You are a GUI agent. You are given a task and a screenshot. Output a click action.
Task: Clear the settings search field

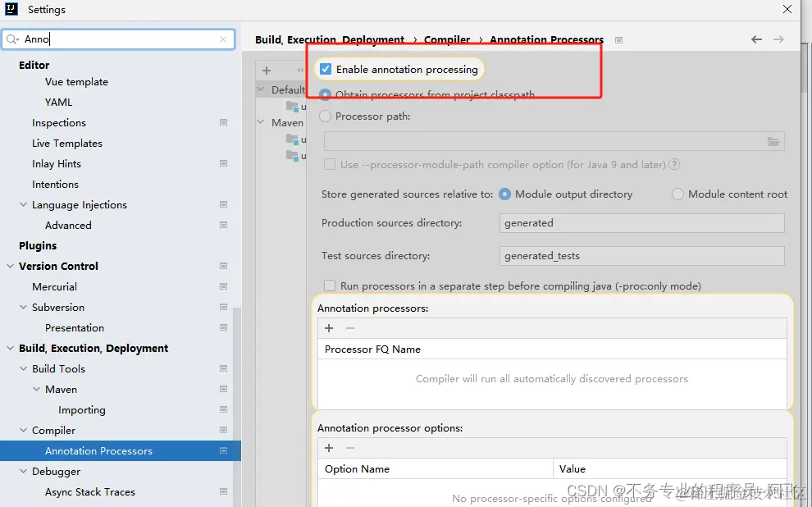[x=223, y=39]
